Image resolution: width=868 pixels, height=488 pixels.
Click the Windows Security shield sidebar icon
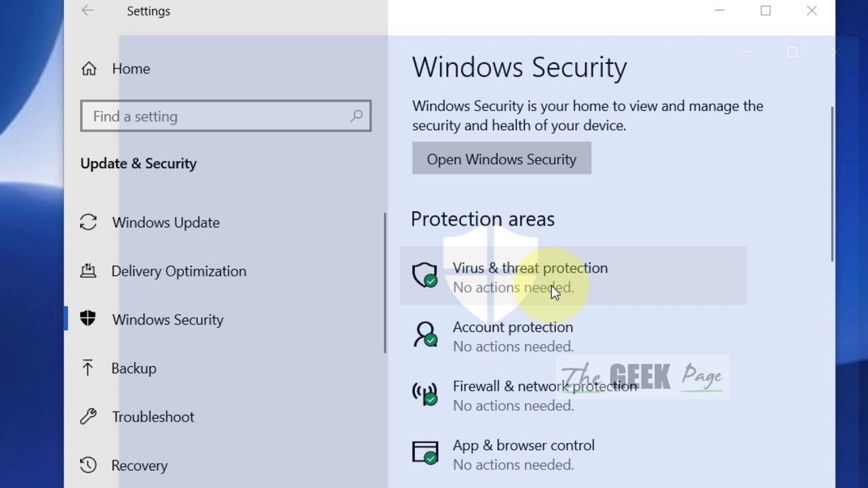pos(88,319)
